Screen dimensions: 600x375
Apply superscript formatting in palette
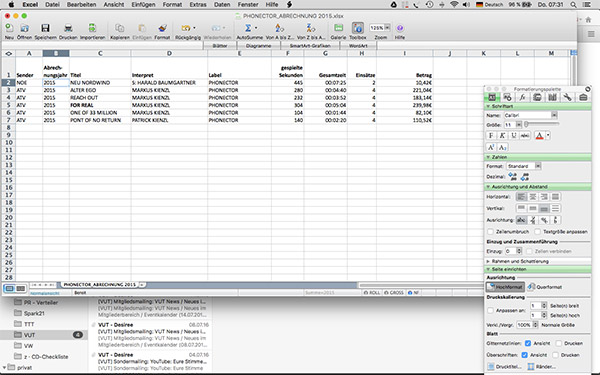(491, 147)
